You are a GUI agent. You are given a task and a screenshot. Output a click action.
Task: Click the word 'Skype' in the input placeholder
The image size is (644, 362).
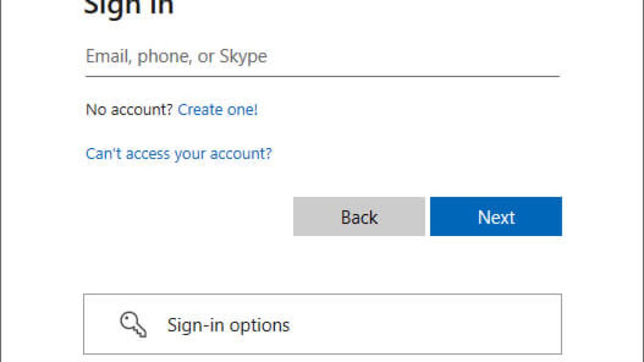pos(243,57)
